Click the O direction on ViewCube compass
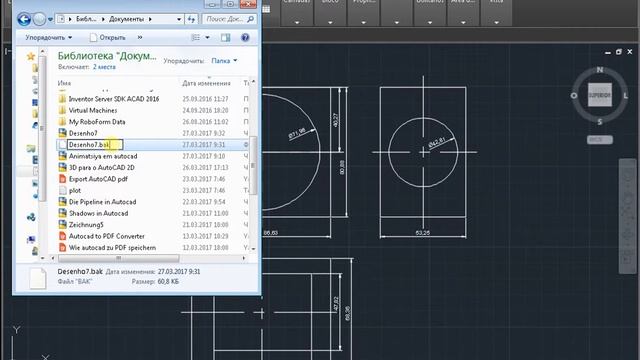This screenshot has width=640, height=360. pyautogui.click(x=574, y=96)
